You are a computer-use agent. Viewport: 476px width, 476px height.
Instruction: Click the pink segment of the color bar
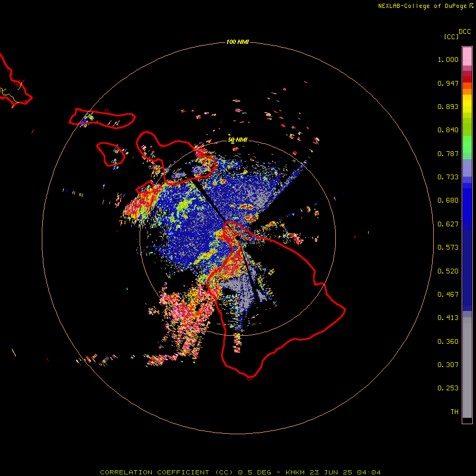tap(467, 57)
